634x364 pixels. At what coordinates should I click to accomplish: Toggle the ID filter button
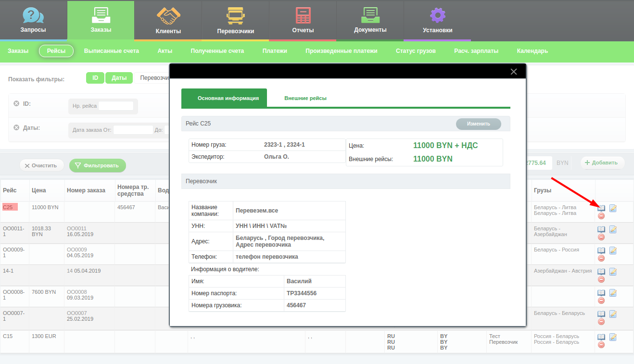(x=95, y=78)
